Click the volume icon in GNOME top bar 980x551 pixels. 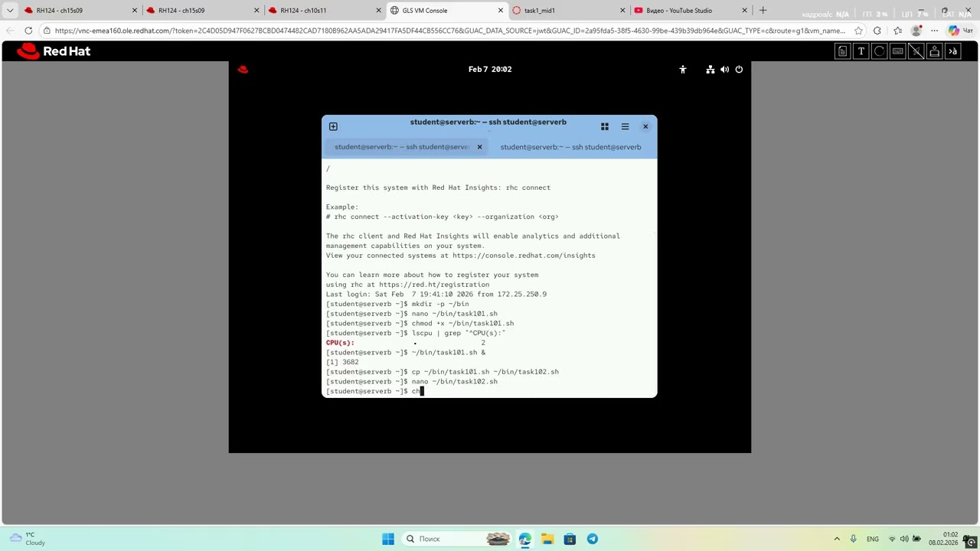click(x=724, y=70)
